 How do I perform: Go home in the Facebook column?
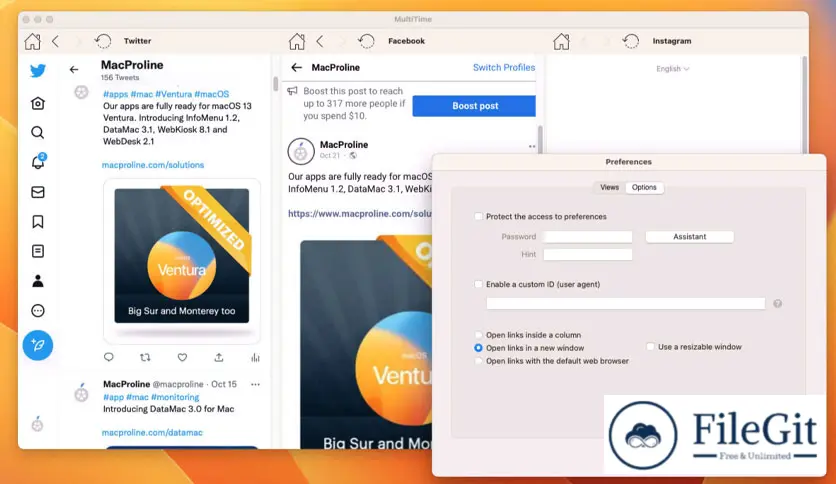297,41
